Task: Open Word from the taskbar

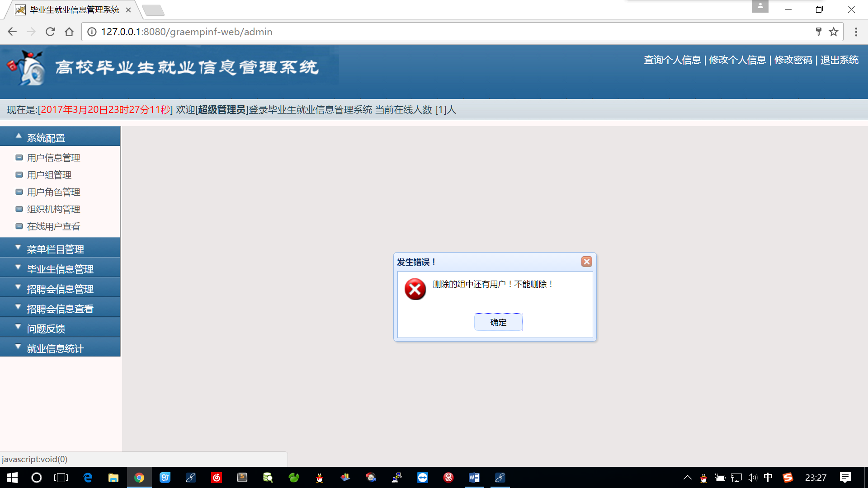Action: pyautogui.click(x=474, y=478)
